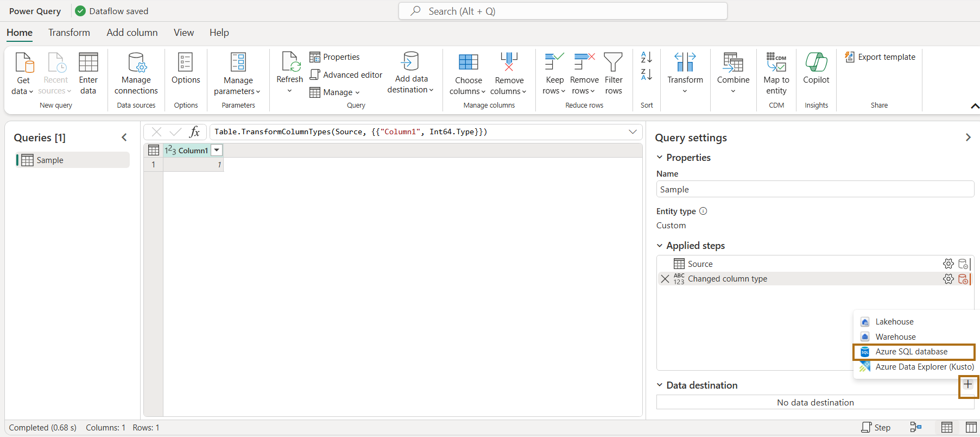The width and height of the screenshot is (980, 437).
Task: Open the Manage parameters dropdown
Action: 238,74
